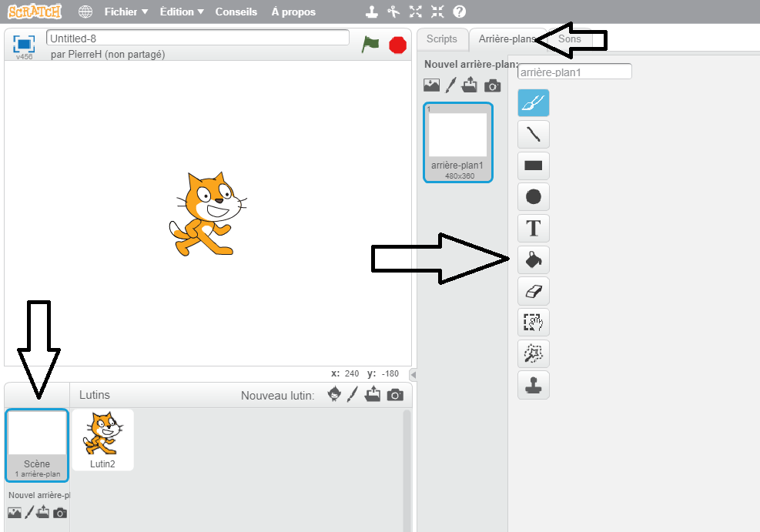
Task: Open the language globe menu
Action: 85,12
